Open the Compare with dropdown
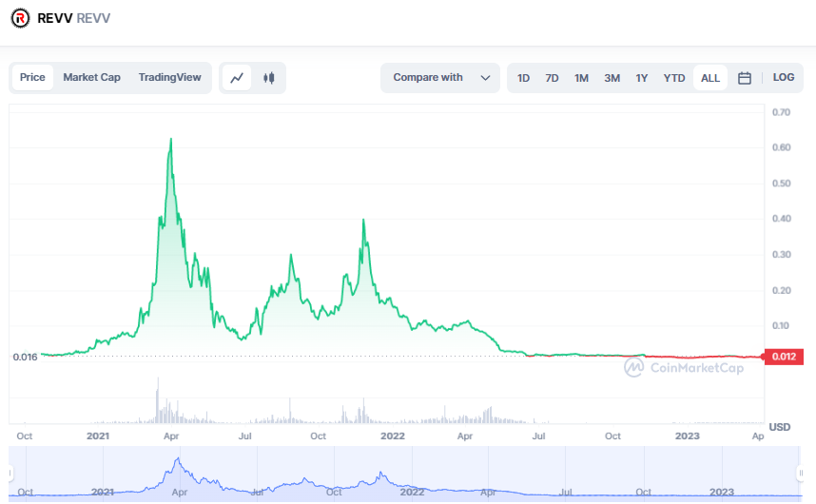Screen dimensions: 816x504 pyautogui.click(x=440, y=78)
